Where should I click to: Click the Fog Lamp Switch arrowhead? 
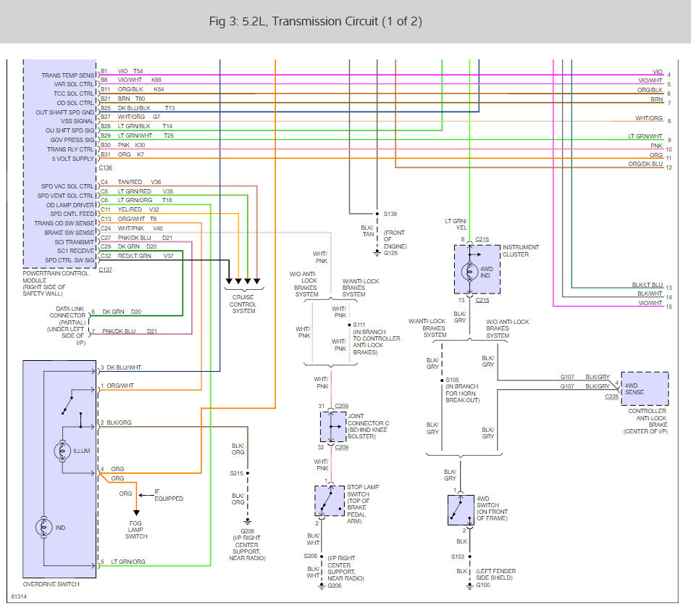coord(137,513)
